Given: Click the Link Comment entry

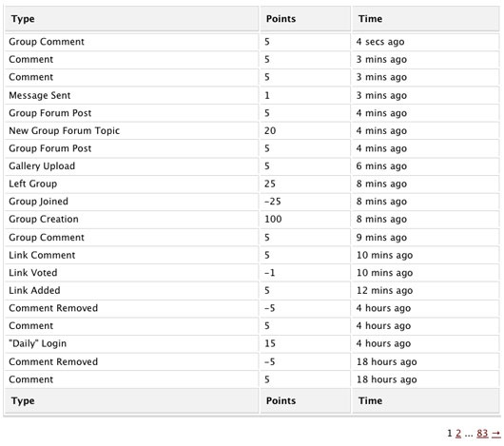Looking at the screenshot, I should 42,255.
